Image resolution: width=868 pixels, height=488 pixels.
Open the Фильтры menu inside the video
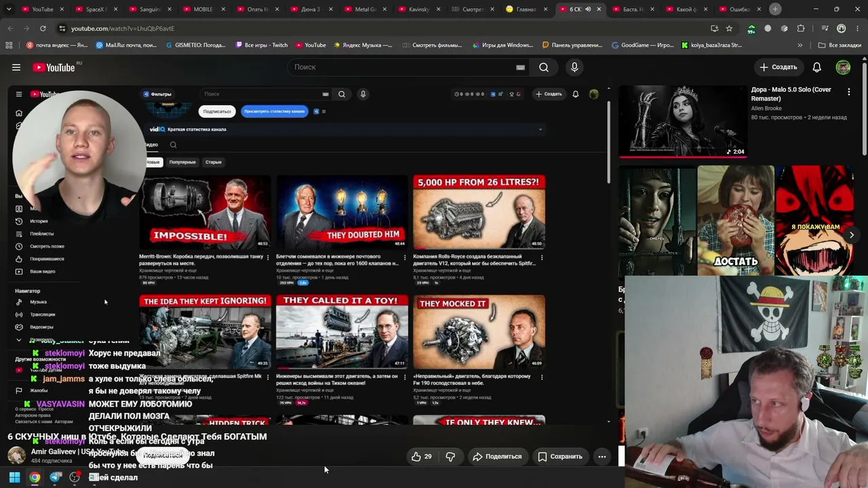(x=157, y=94)
